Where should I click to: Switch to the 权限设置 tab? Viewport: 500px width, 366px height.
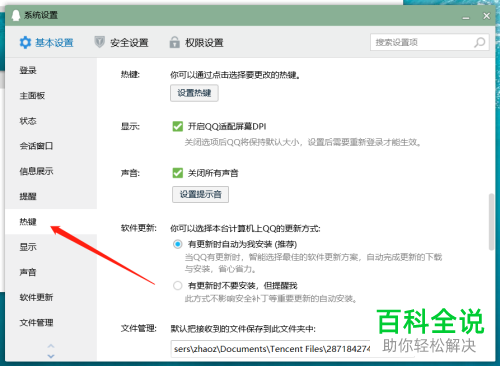pos(196,43)
